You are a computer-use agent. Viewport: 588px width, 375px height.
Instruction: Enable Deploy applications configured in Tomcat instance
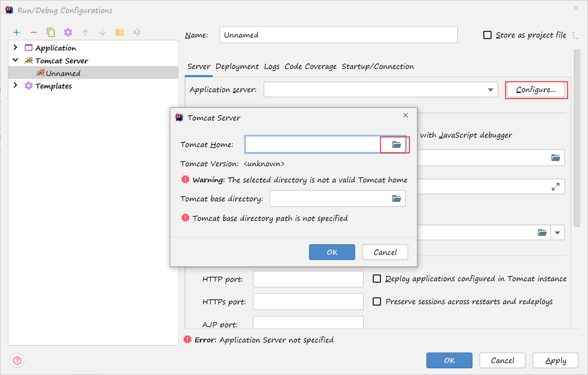[x=377, y=279]
